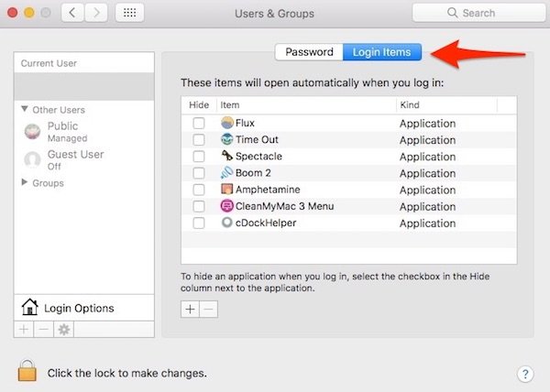Open Login Options in the sidebar
Image resolution: width=550 pixels, height=392 pixels.
(x=78, y=308)
